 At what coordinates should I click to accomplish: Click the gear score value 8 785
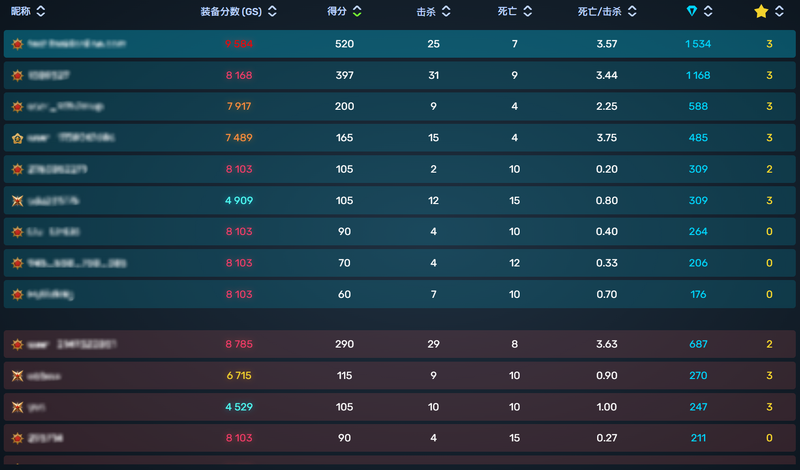tap(239, 344)
